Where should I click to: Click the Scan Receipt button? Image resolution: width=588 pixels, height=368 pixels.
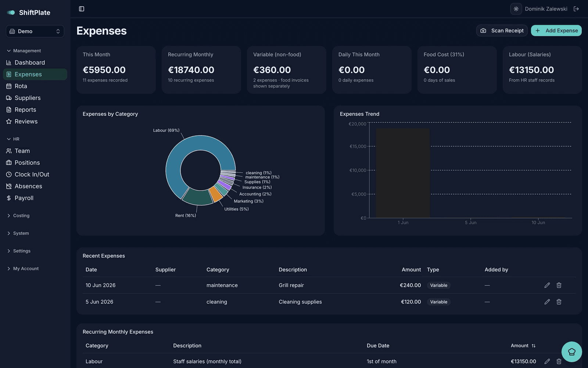[x=502, y=31]
